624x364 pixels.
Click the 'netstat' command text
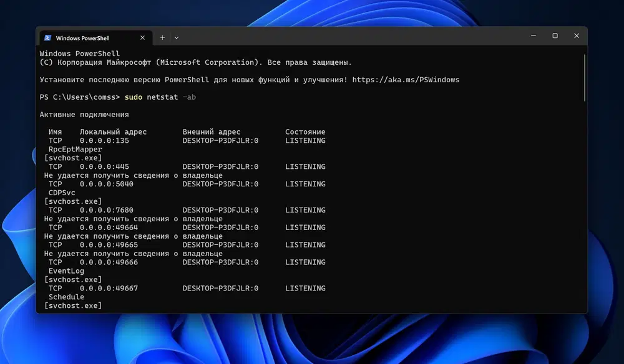162,97
